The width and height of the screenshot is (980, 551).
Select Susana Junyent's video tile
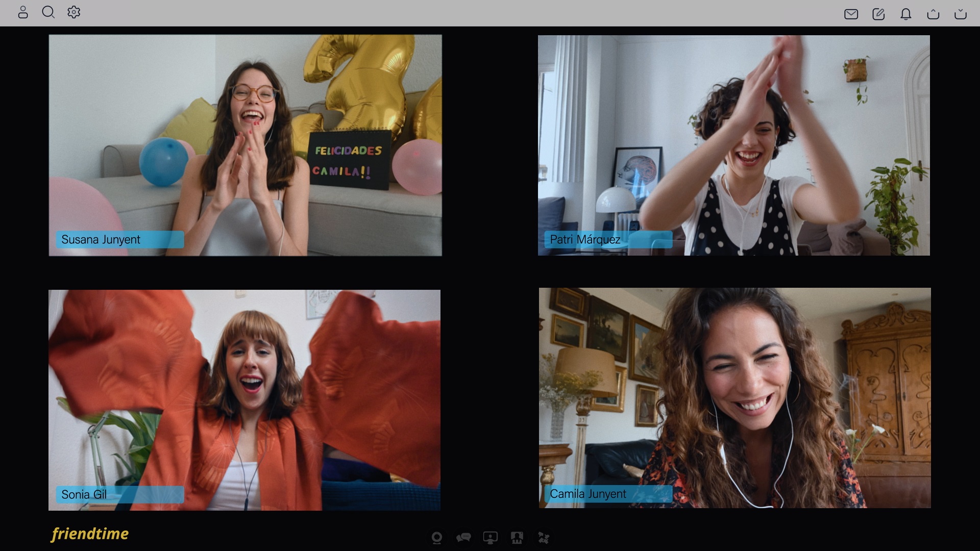tap(246, 145)
